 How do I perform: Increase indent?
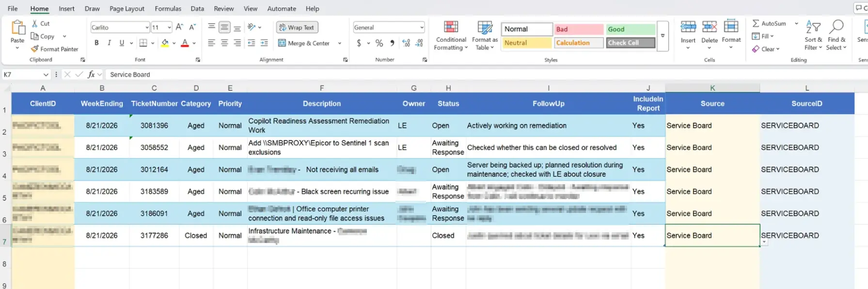point(264,43)
